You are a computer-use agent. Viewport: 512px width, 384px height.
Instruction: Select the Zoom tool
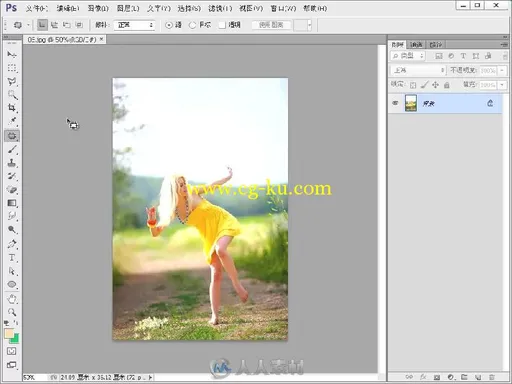(12, 312)
